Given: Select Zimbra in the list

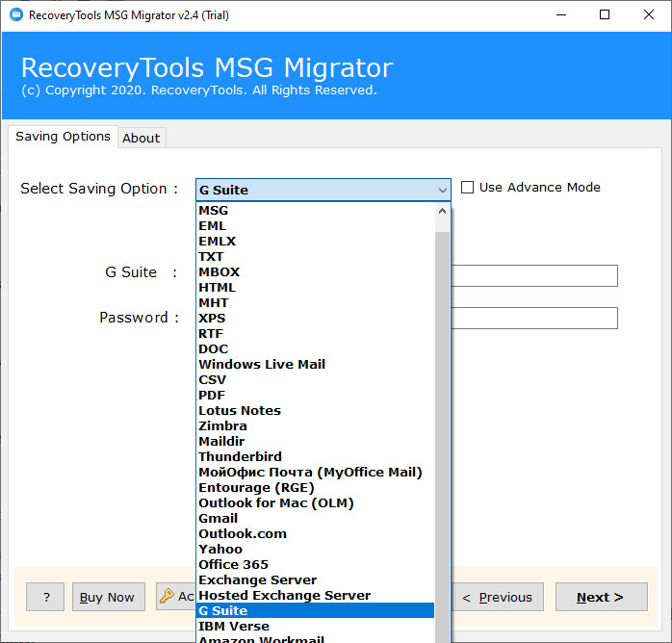Looking at the screenshot, I should tap(316, 426).
